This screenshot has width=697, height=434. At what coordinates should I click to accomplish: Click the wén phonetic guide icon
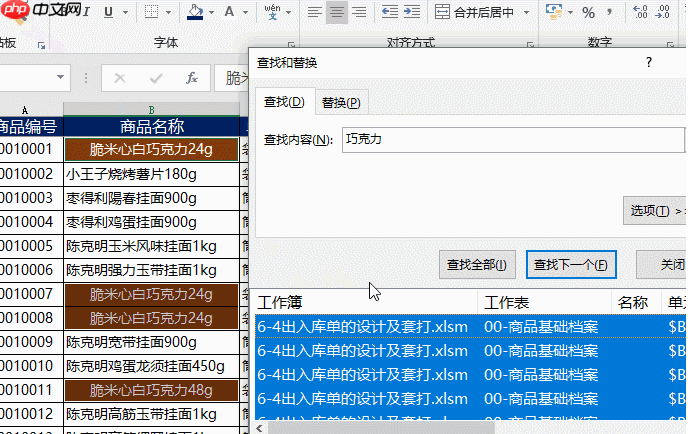[272, 12]
